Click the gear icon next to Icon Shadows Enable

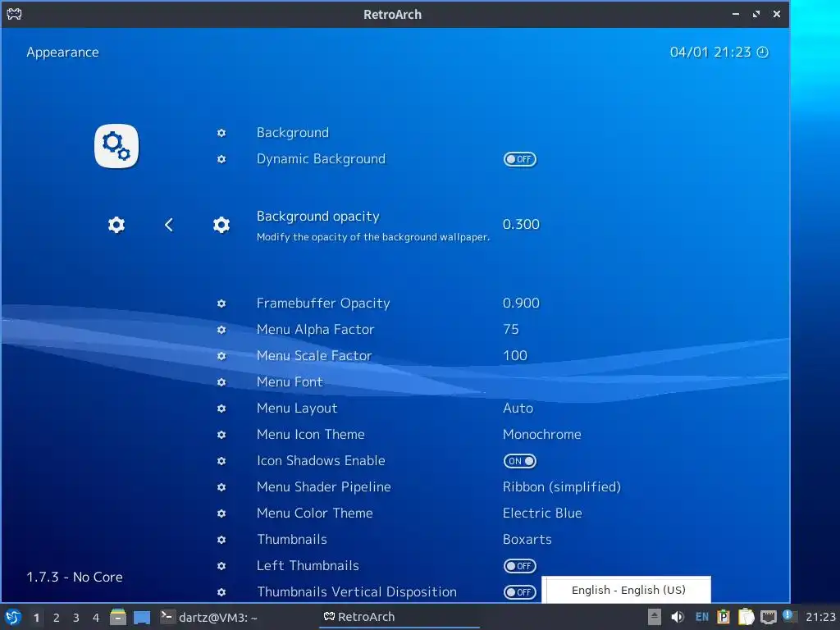tap(221, 461)
